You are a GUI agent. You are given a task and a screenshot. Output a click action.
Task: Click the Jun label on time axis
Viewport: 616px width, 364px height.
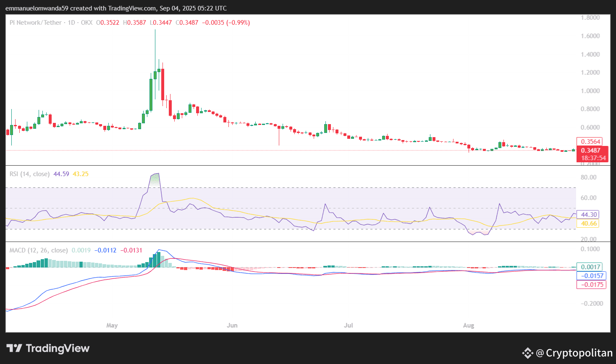tap(232, 325)
